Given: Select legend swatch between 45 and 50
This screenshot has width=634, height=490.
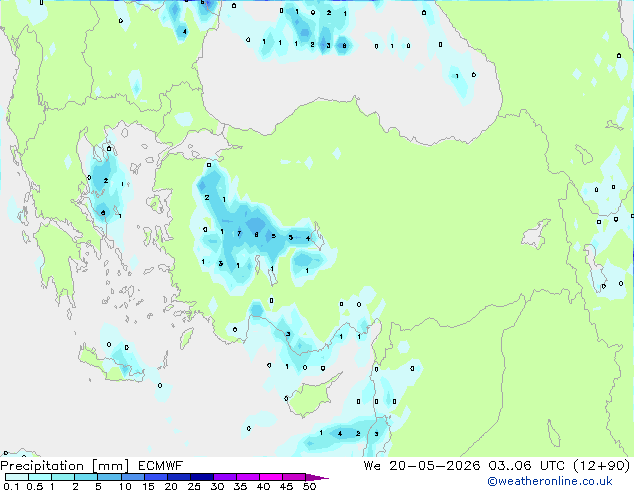Looking at the screenshot, I should [294, 477].
